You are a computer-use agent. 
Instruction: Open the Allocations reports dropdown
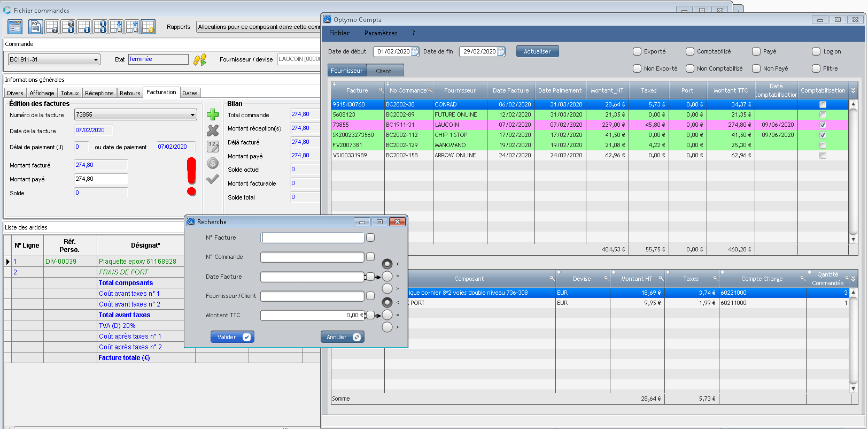[259, 27]
